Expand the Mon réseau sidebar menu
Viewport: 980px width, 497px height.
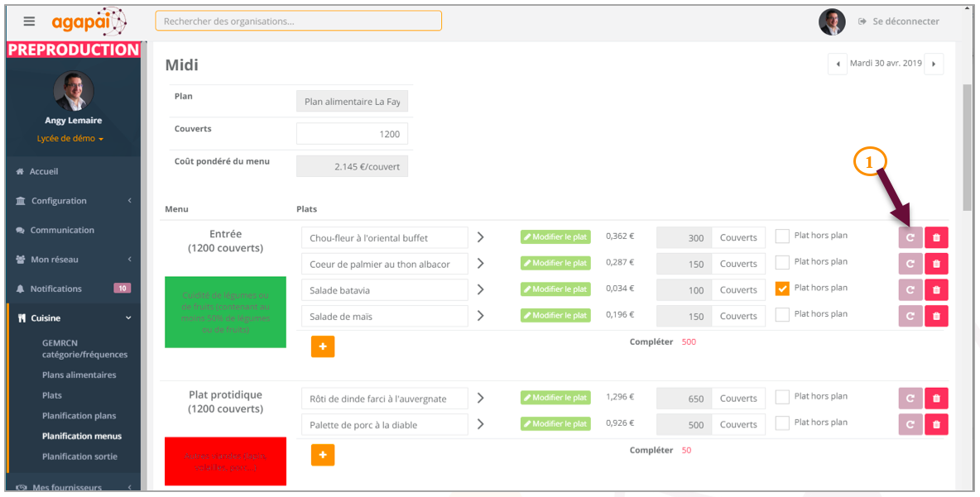pyautogui.click(x=74, y=259)
